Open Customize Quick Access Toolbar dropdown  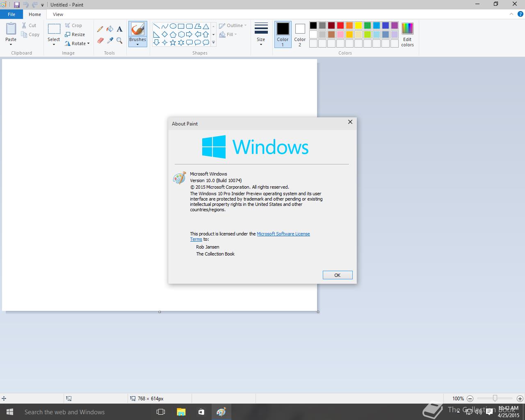42,5
